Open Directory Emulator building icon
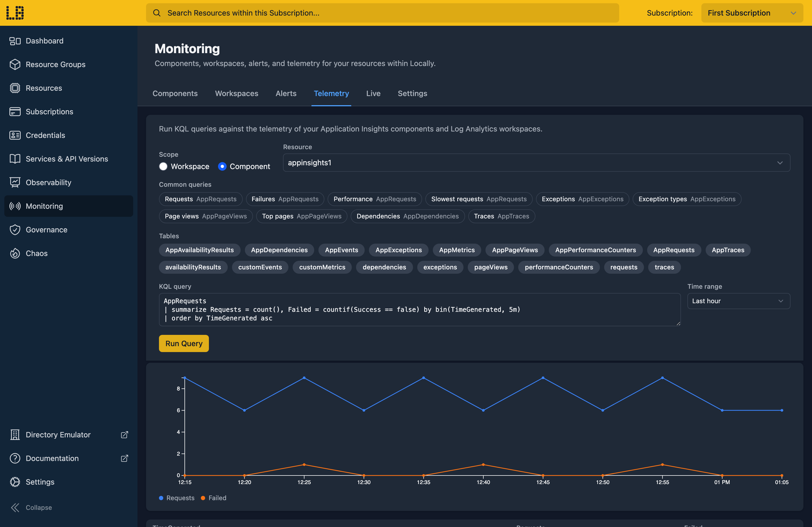 tap(15, 435)
